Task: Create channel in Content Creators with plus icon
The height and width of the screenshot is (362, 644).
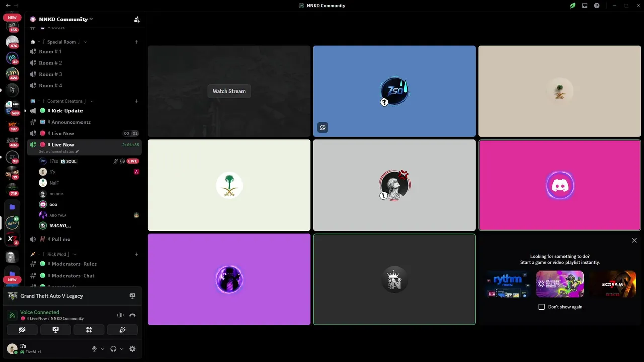Action: 136,101
